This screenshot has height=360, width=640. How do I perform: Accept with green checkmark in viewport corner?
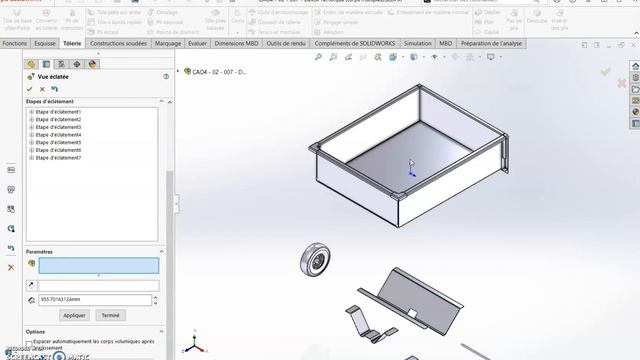pyautogui.click(x=605, y=72)
